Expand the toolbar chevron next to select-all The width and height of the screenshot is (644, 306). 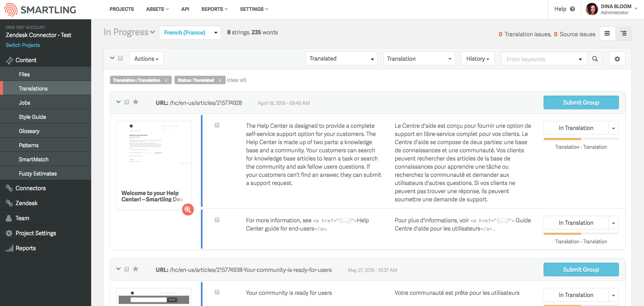point(112,58)
